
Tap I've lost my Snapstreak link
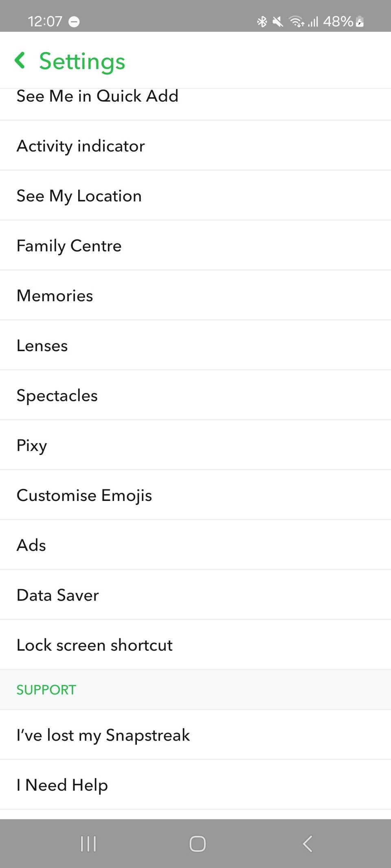click(x=103, y=735)
